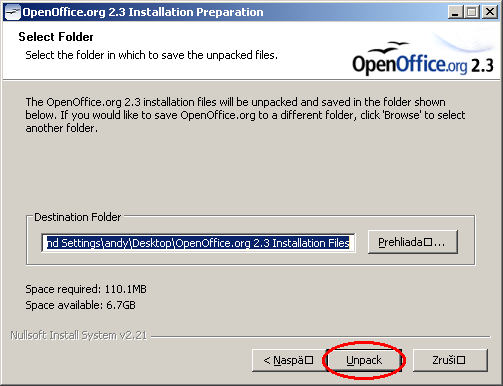Image resolution: width=503 pixels, height=386 pixels.
Task: Click the 2.3 version number in the logo
Action: 482,65
